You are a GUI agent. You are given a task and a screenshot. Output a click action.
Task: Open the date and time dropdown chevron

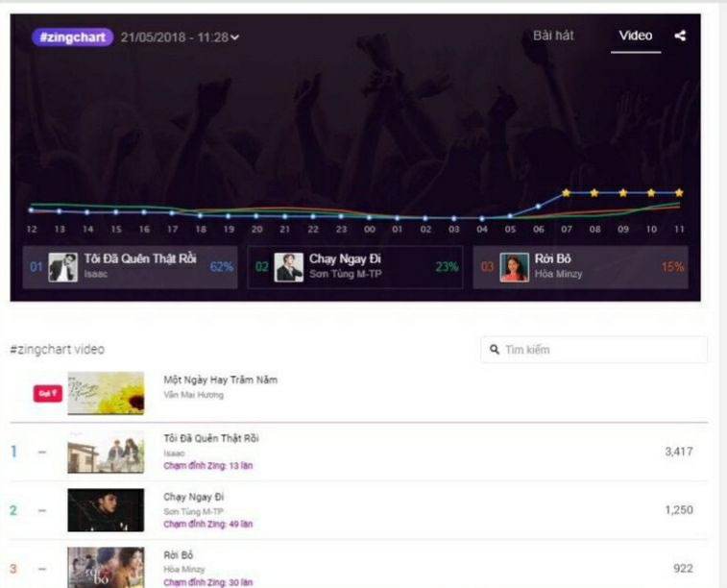pos(235,37)
